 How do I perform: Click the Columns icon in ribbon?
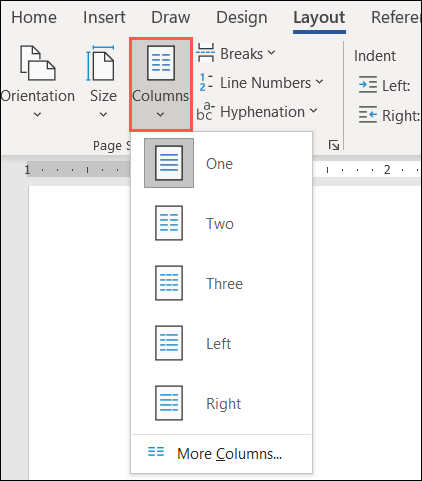tap(161, 63)
